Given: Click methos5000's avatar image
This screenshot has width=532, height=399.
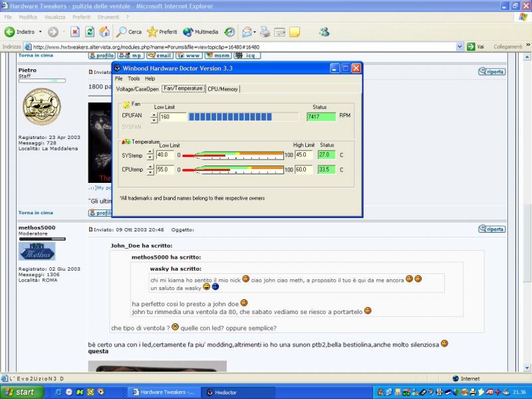Looking at the screenshot, I should (x=37, y=251).
